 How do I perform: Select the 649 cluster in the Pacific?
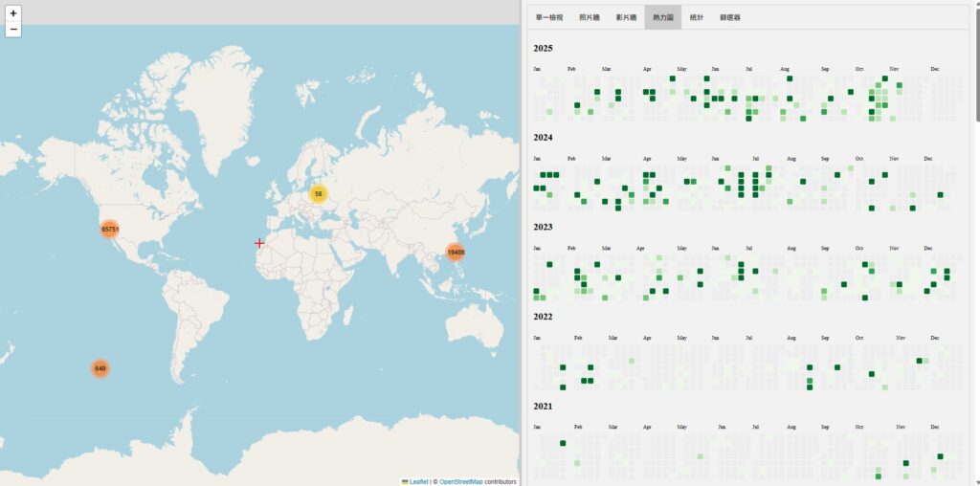pyautogui.click(x=100, y=368)
